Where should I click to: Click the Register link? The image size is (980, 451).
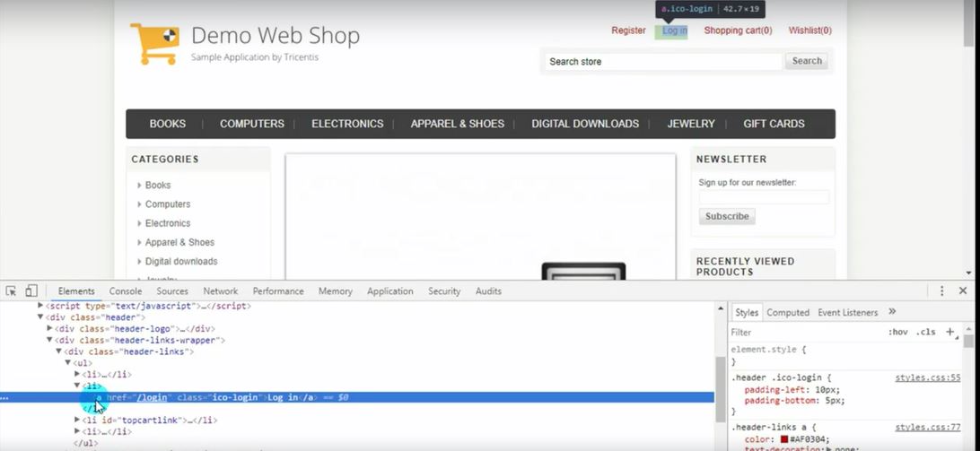click(x=628, y=30)
